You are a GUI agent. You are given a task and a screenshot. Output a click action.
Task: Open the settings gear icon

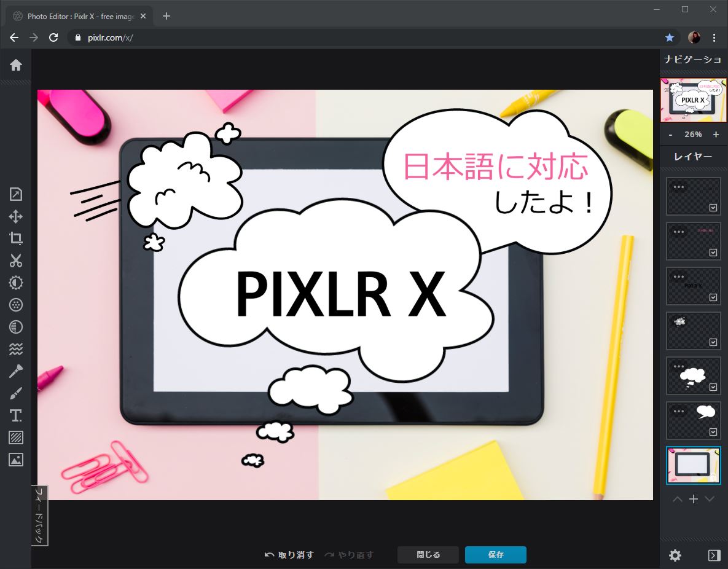click(675, 555)
